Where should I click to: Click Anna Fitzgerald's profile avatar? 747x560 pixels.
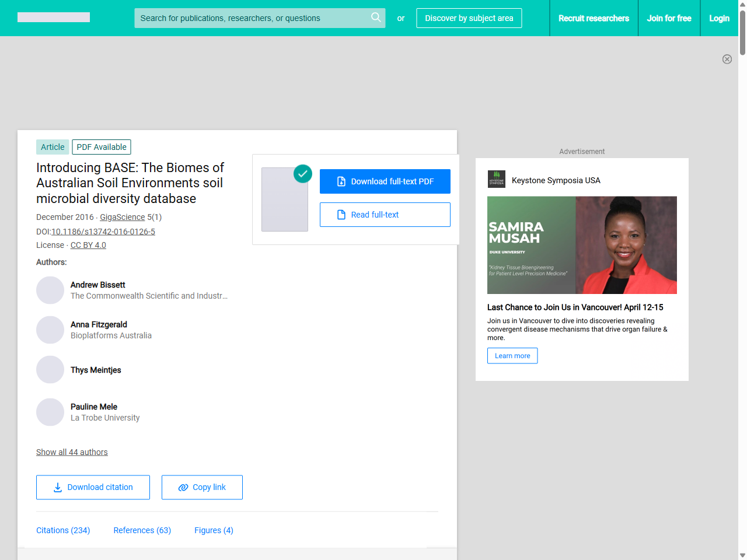(x=50, y=330)
